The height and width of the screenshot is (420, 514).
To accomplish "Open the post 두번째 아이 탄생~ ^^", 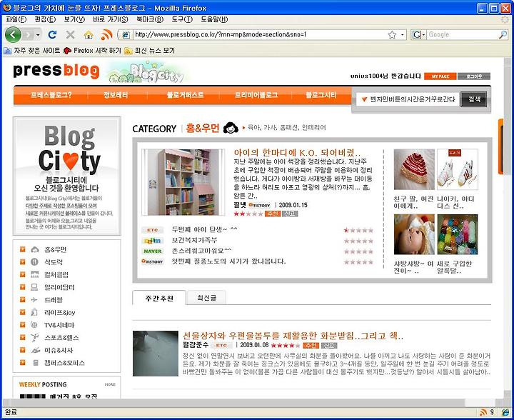I will point(204,229).
